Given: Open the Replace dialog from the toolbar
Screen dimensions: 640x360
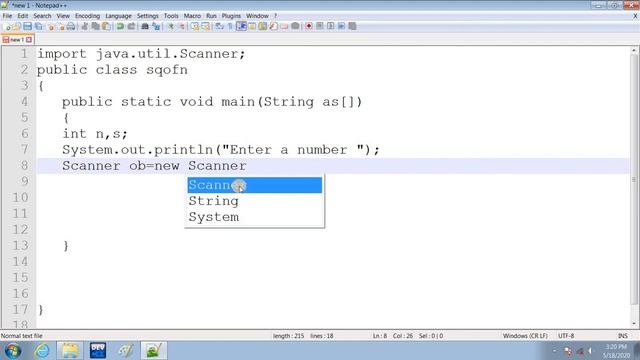Looking at the screenshot, I should pyautogui.click(x=156, y=26).
